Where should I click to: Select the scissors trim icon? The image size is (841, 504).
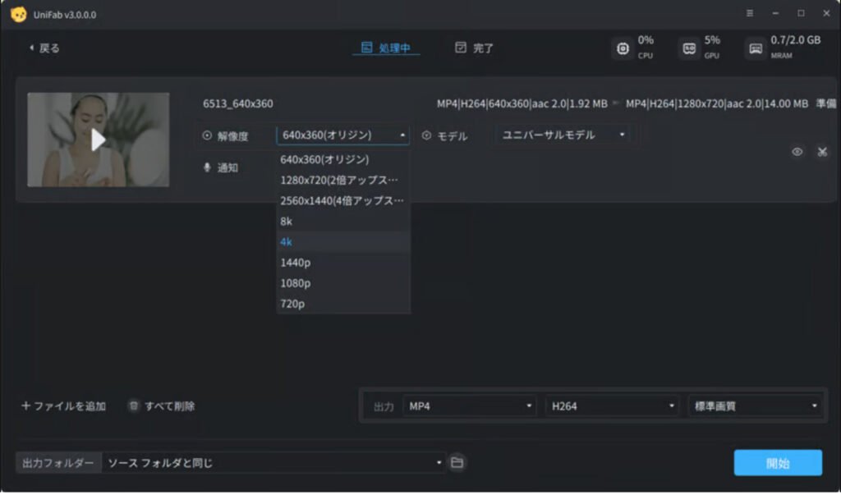(822, 152)
